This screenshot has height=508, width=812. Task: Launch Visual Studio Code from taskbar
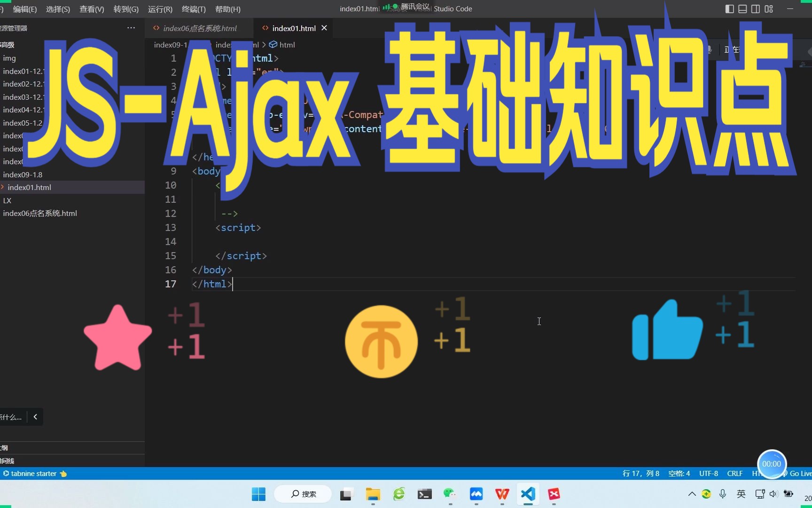coord(528,494)
